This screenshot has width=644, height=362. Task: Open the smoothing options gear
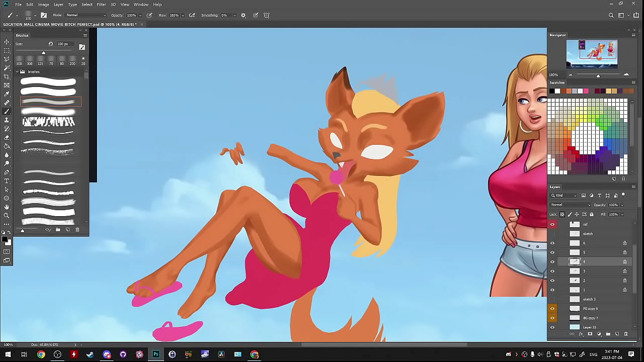coord(244,15)
